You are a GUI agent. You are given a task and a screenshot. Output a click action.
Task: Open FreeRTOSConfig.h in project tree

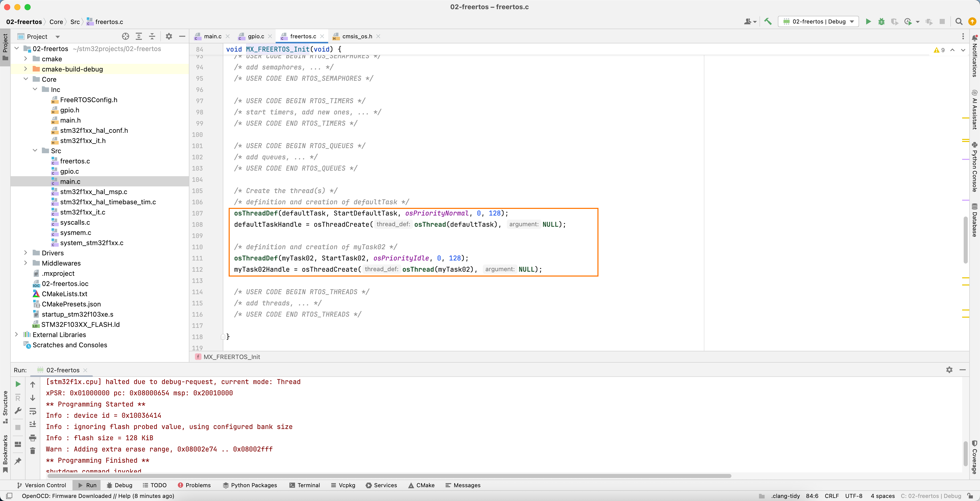pos(89,100)
